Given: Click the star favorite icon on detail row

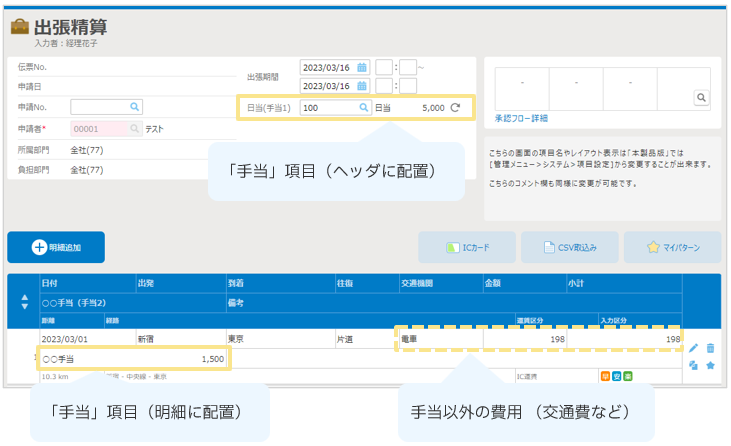Looking at the screenshot, I should tap(710, 366).
